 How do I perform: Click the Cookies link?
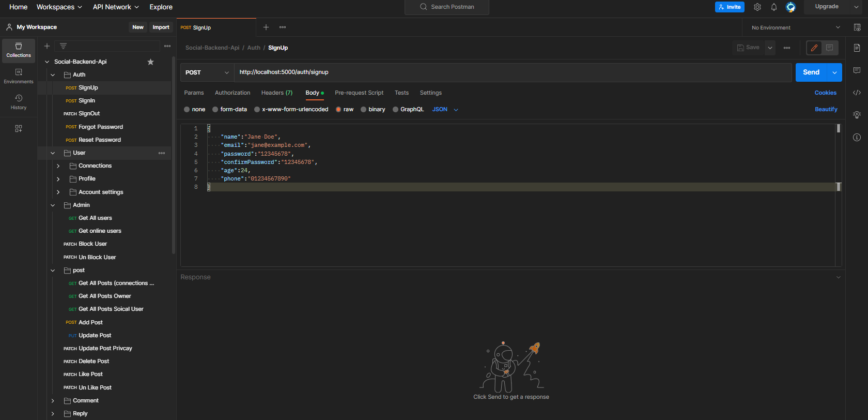point(826,93)
